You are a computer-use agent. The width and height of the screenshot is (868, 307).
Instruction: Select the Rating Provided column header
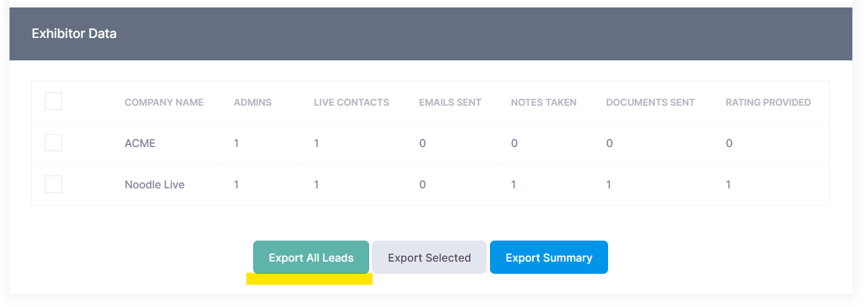click(x=768, y=102)
